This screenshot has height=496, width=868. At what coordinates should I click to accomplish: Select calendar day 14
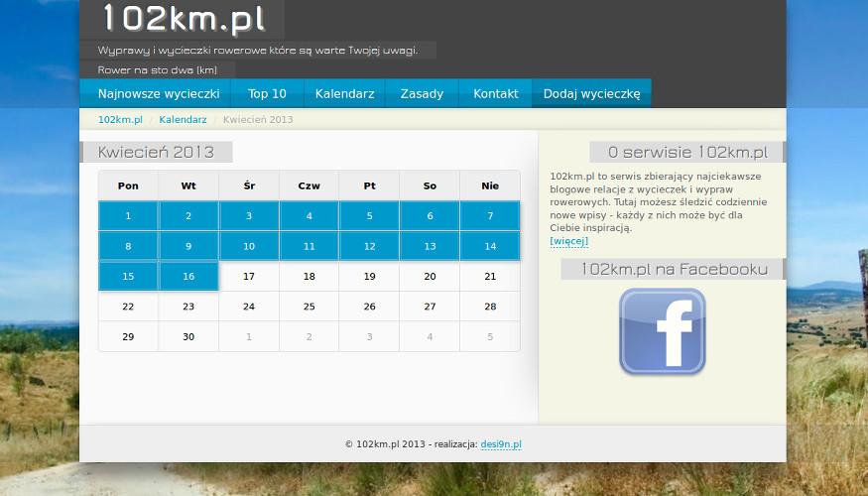click(x=490, y=246)
